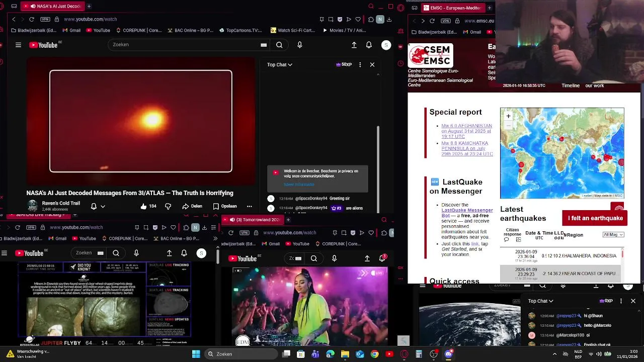Close the NASA video live chat panel
Viewport: 644px width, 362px height.
(x=372, y=64)
